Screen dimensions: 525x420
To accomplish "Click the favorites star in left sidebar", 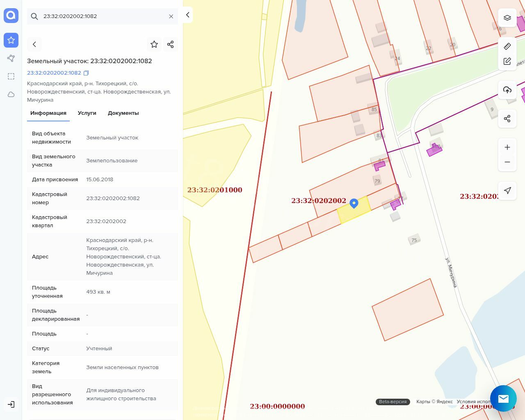I will pyautogui.click(x=11, y=40).
